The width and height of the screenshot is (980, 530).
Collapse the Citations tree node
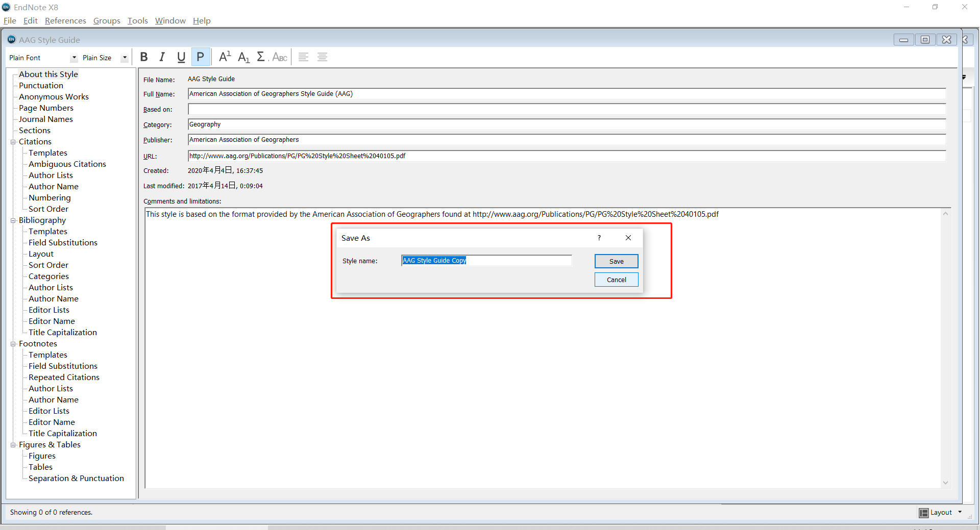[x=13, y=142]
